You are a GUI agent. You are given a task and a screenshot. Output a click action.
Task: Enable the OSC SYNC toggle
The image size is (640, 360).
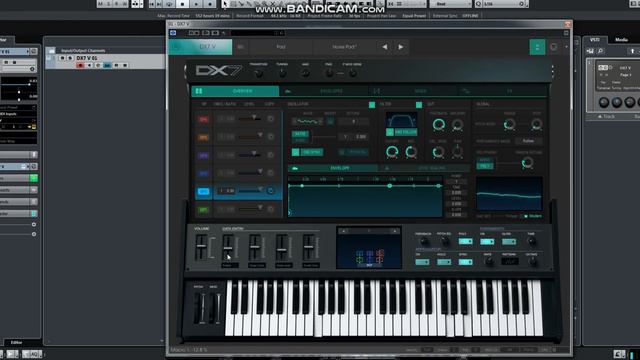307,152
